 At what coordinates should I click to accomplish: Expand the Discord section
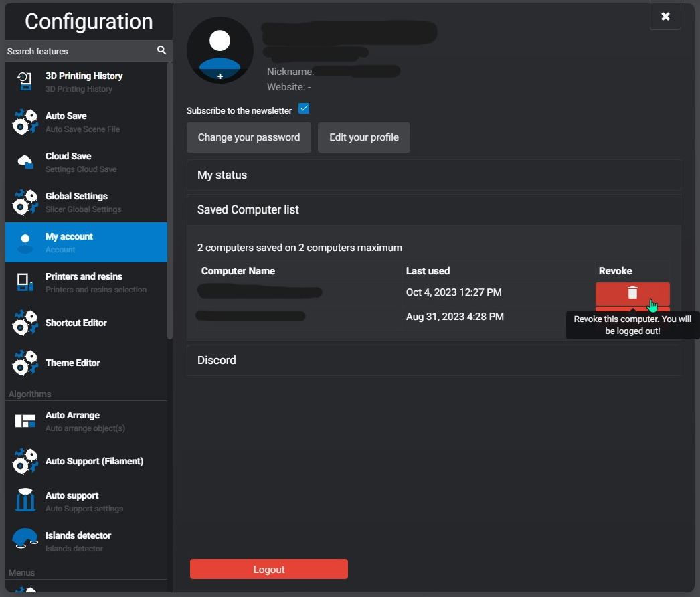tap(434, 360)
